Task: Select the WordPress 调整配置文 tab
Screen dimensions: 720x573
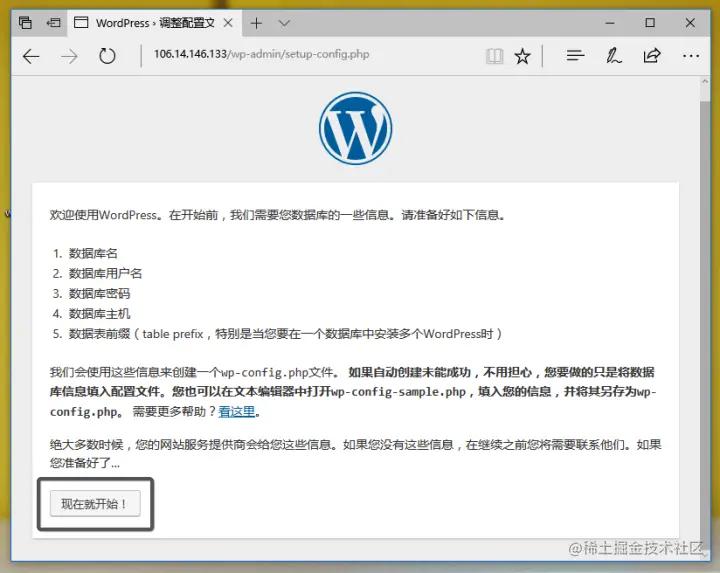Action: click(x=154, y=23)
